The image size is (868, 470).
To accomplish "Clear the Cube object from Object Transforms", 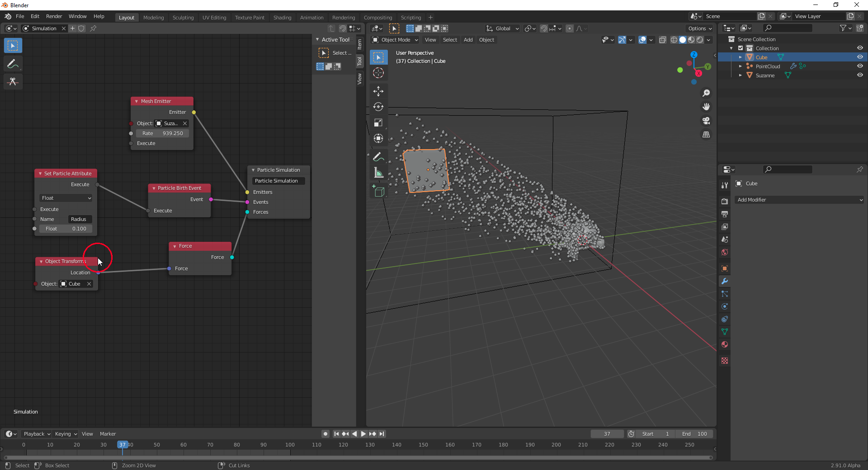I will point(89,284).
